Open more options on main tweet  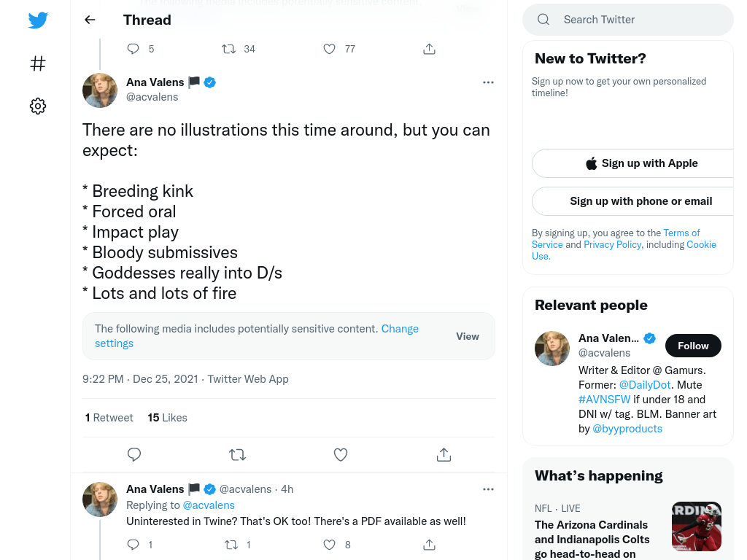tap(488, 82)
